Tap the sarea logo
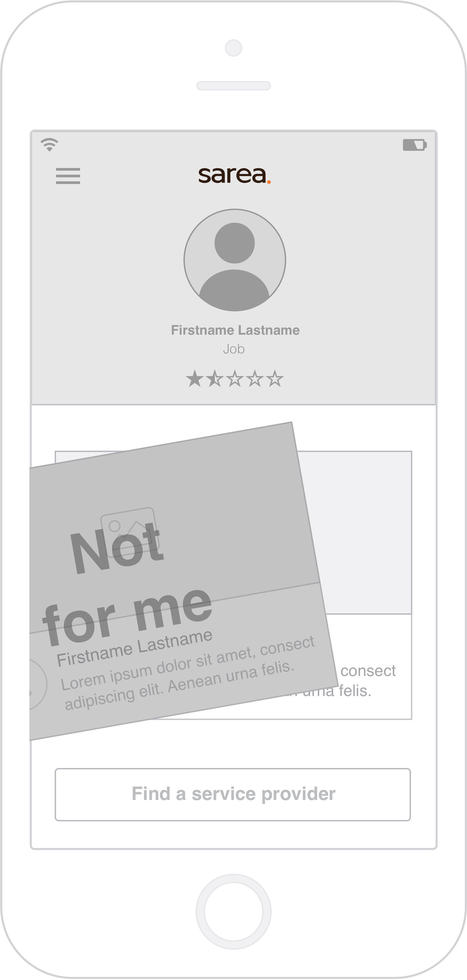Viewport: 467px width, 980px height. (x=235, y=175)
